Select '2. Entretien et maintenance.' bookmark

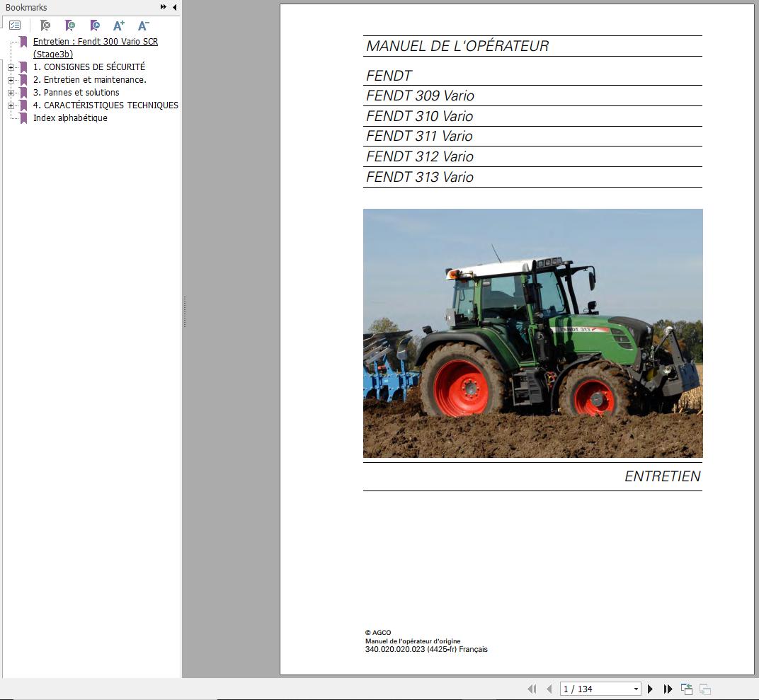(89, 79)
